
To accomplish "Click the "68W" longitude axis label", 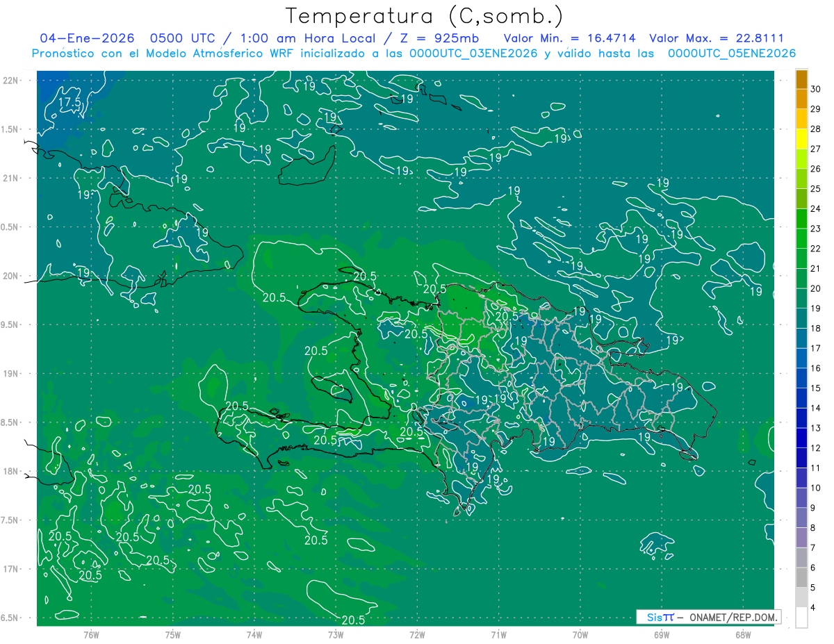I will click(x=743, y=634).
